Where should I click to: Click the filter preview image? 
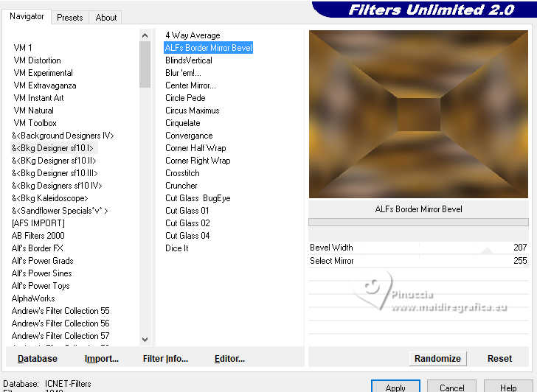(418, 114)
